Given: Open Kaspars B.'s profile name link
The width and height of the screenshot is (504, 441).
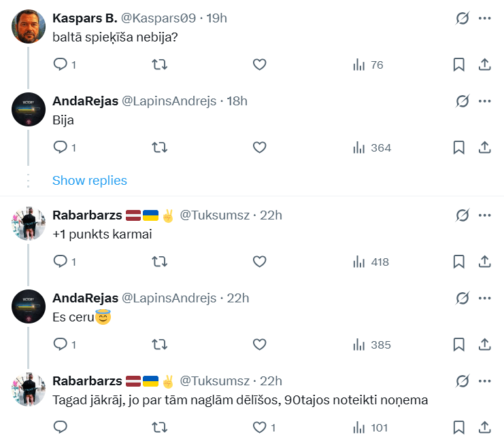Looking at the screenshot, I should pos(85,18).
